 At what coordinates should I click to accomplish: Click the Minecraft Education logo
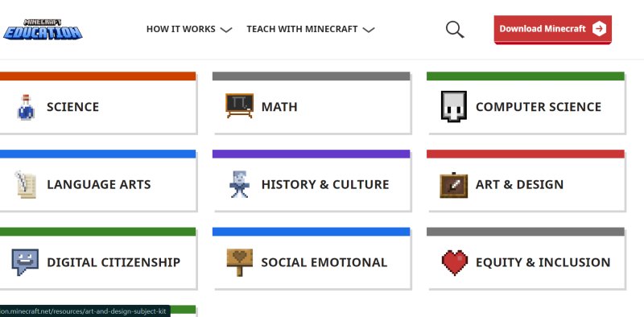coord(43,29)
